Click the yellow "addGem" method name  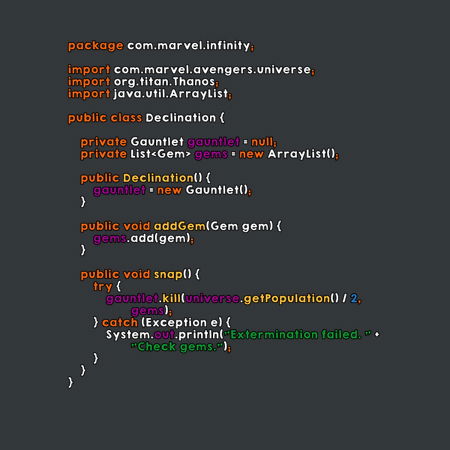click(x=180, y=226)
